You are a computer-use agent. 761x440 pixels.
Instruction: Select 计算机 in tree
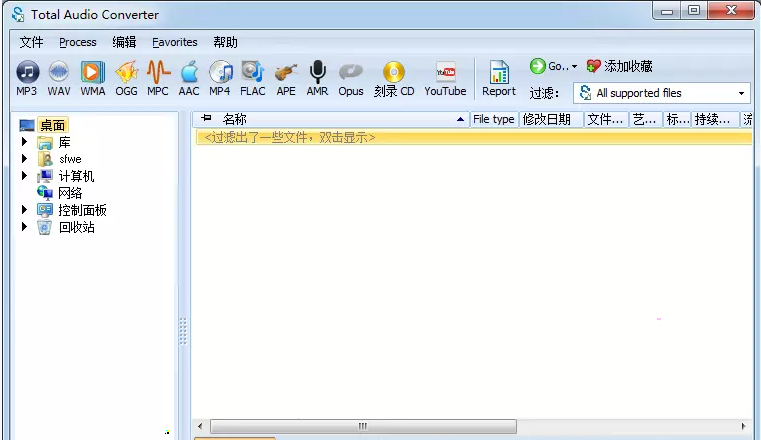tap(76, 176)
